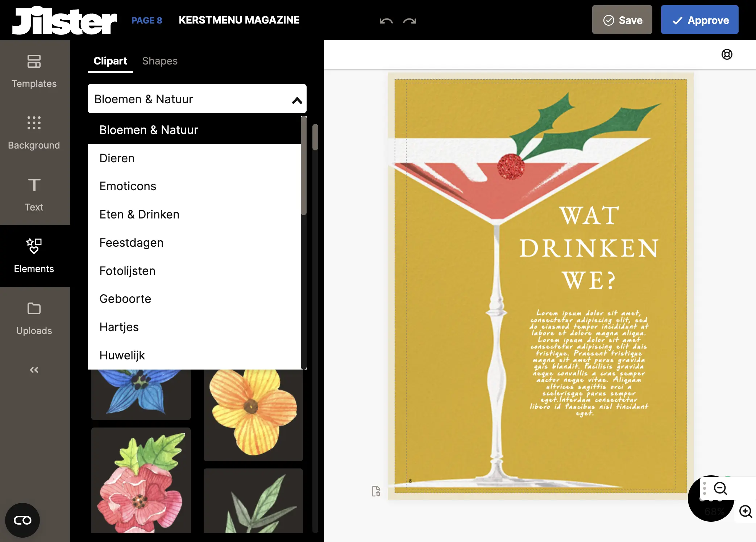
Task: Select the Emoticons category
Action: pos(194,186)
